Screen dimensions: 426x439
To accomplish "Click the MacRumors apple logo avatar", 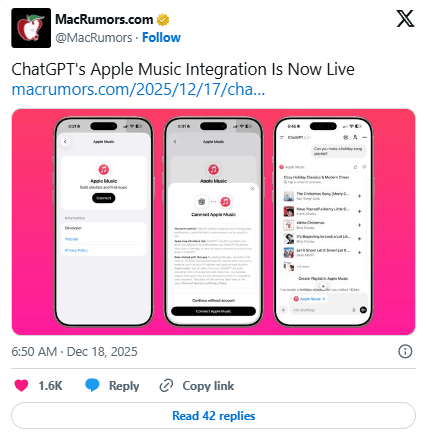I will click(31, 28).
